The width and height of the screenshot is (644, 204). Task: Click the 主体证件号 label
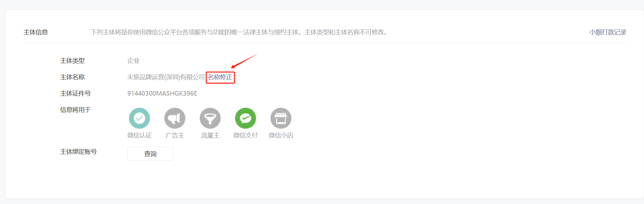(75, 94)
